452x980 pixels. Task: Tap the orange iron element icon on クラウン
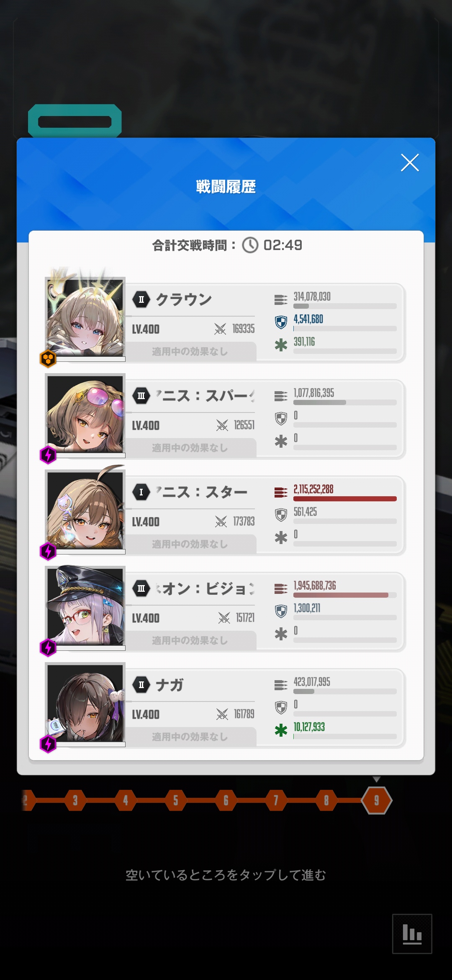pos(48,358)
